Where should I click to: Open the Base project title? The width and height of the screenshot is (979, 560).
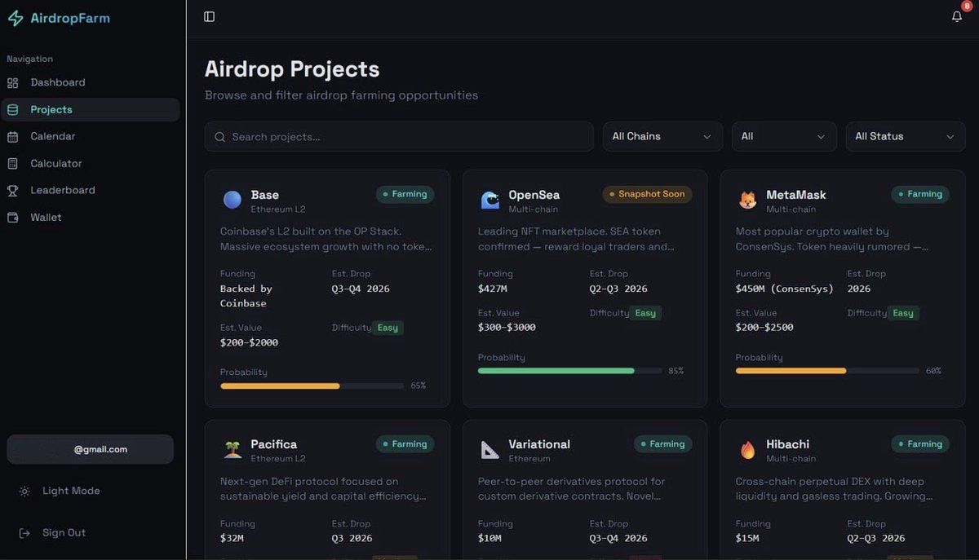[265, 195]
